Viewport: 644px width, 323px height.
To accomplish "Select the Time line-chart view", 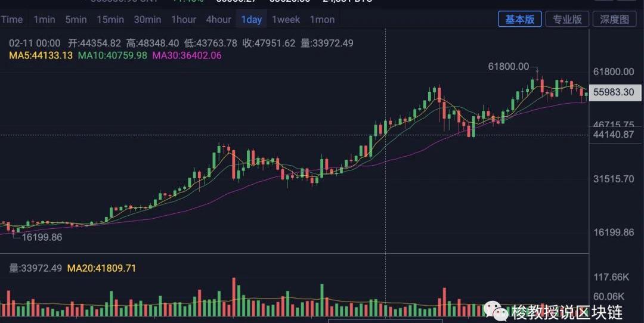I will click(12, 20).
